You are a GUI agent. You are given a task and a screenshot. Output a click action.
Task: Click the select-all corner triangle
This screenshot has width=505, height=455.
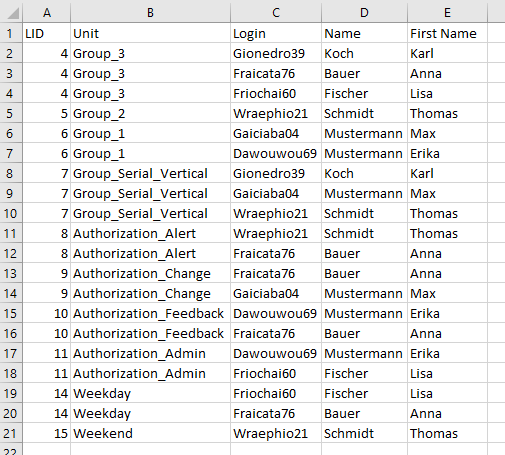point(13,13)
